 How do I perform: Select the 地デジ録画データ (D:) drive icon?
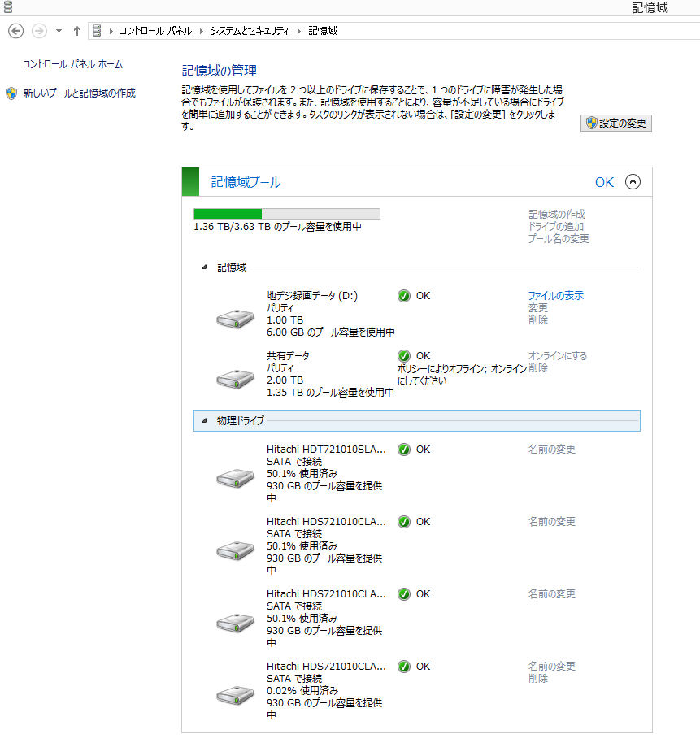click(234, 317)
